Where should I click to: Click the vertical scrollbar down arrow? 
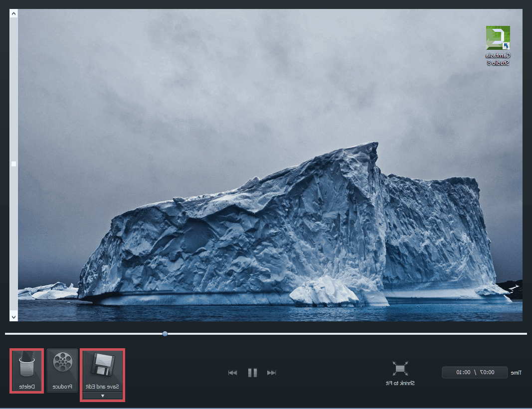click(13, 317)
